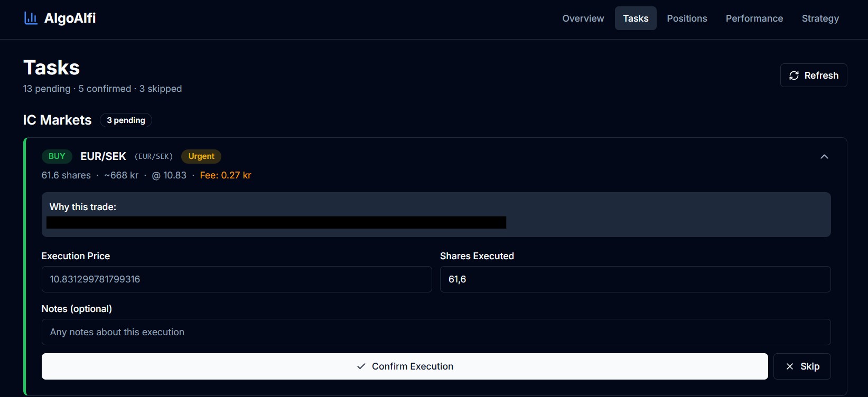Collapse the EUR/SEK task card chevron
The image size is (868, 397).
(824, 157)
